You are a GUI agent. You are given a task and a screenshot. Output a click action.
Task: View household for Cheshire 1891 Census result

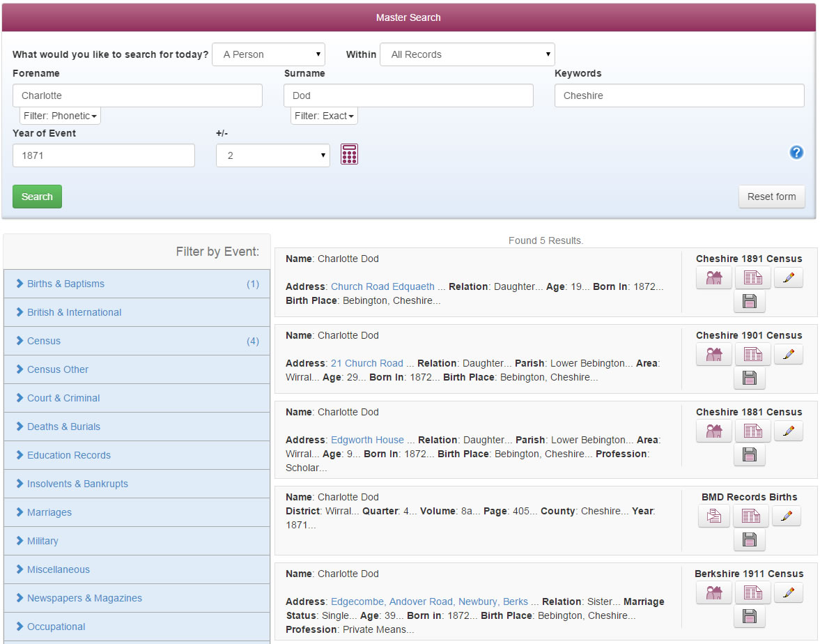tap(714, 278)
